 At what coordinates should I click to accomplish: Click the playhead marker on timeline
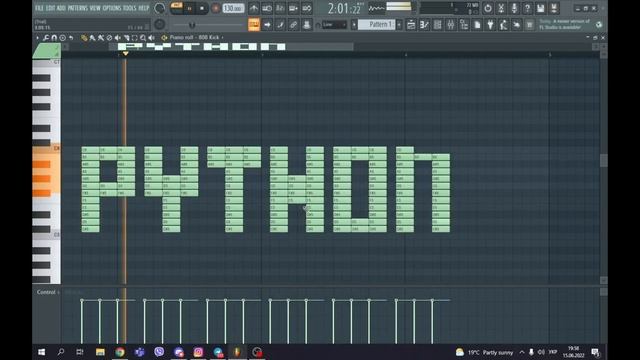click(125, 53)
